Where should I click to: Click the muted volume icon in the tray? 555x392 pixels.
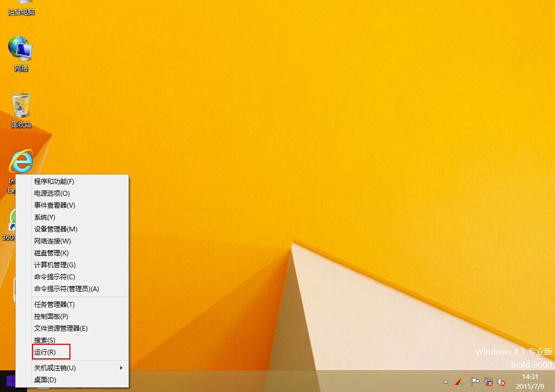pyautogui.click(x=500, y=382)
